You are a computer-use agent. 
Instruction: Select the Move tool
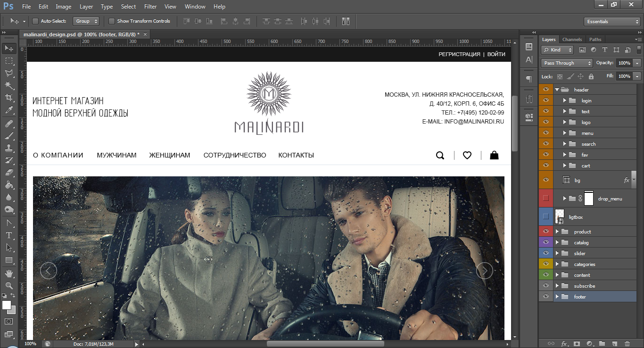9,48
